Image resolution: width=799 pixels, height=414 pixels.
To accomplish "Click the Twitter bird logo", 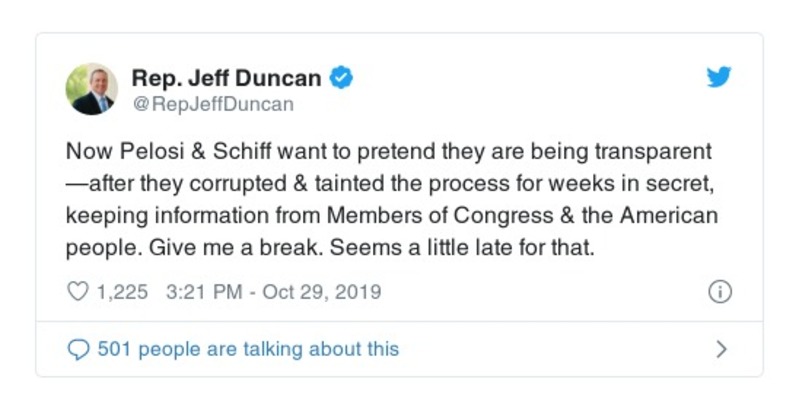I will [720, 78].
